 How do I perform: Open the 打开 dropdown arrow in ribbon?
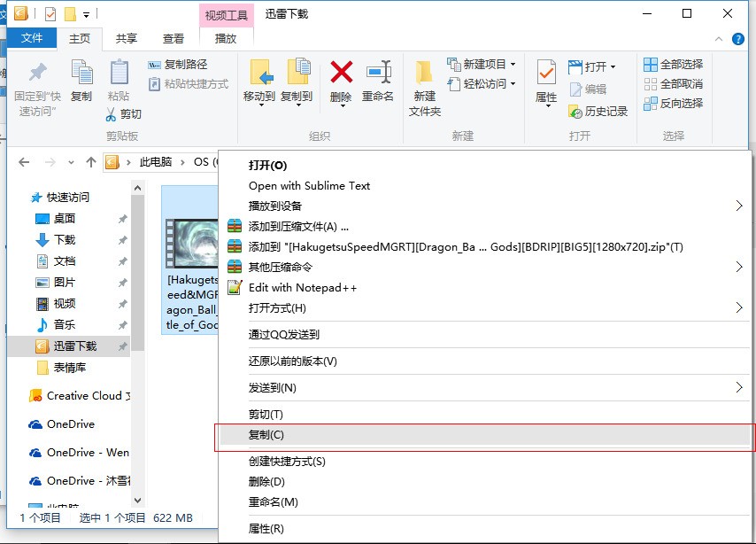click(613, 66)
